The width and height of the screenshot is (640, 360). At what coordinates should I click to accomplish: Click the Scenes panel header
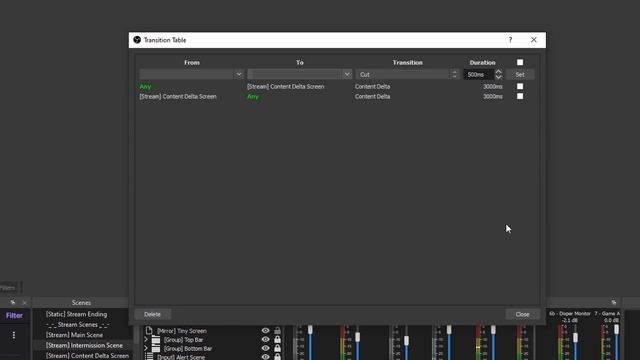[81, 302]
